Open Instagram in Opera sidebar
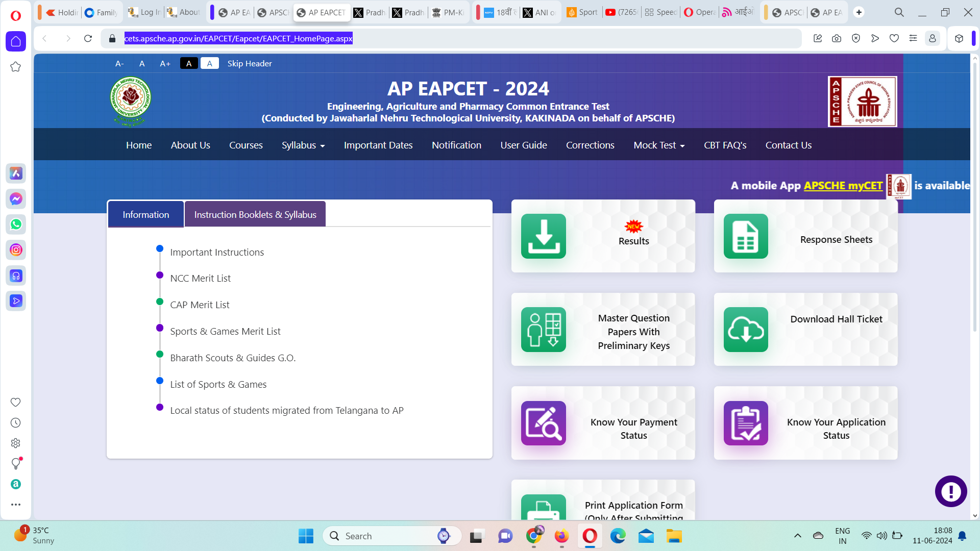 [x=16, y=250]
